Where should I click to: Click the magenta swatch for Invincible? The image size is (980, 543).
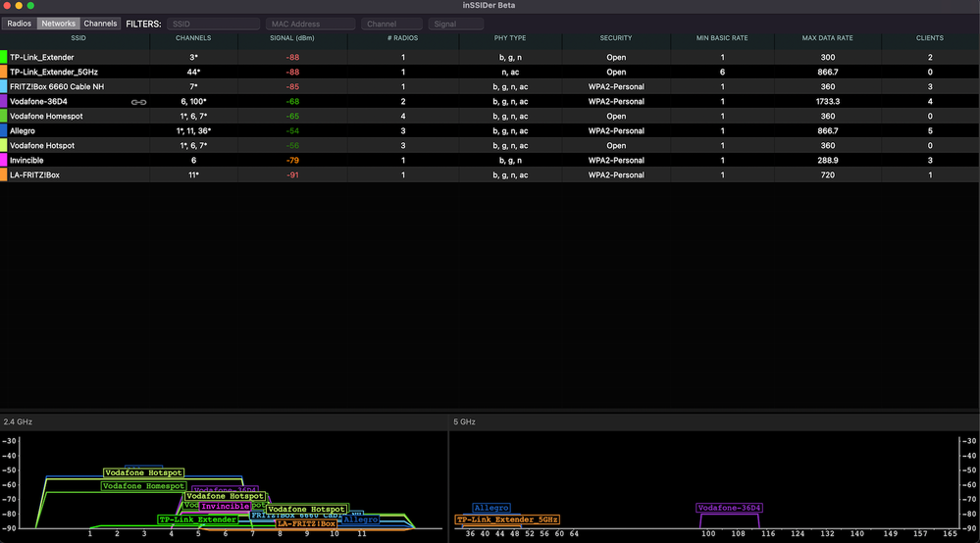tap(4, 161)
